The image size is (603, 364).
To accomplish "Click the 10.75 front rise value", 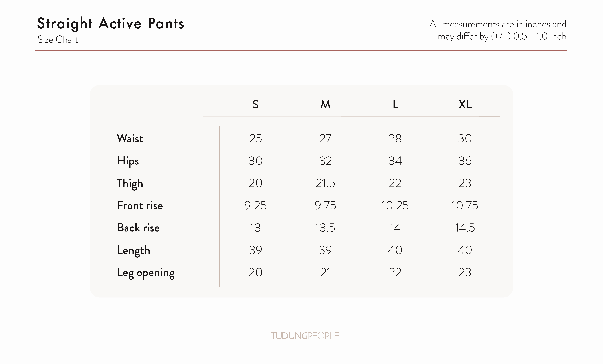I will [x=464, y=205].
